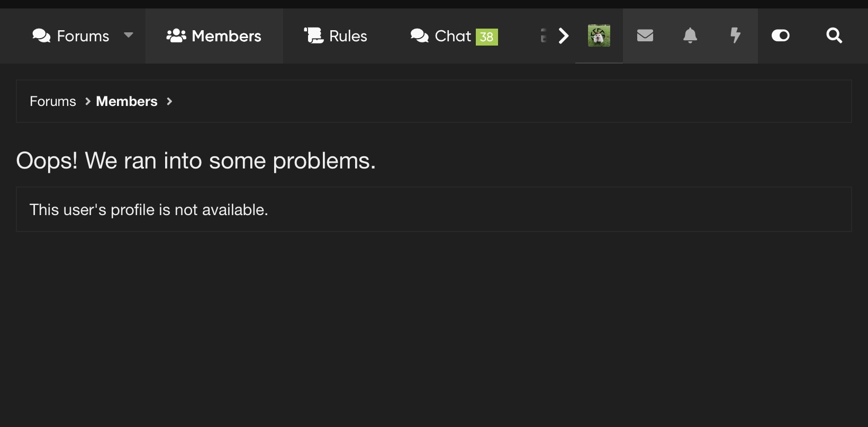Open alerts with the bell icon

coord(690,35)
